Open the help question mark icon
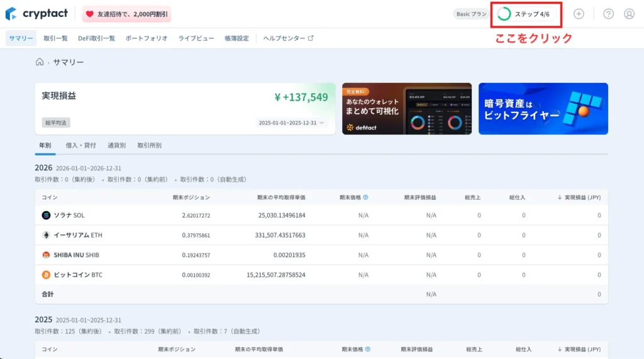Image resolution: width=644 pixels, height=359 pixels. pyautogui.click(x=608, y=14)
